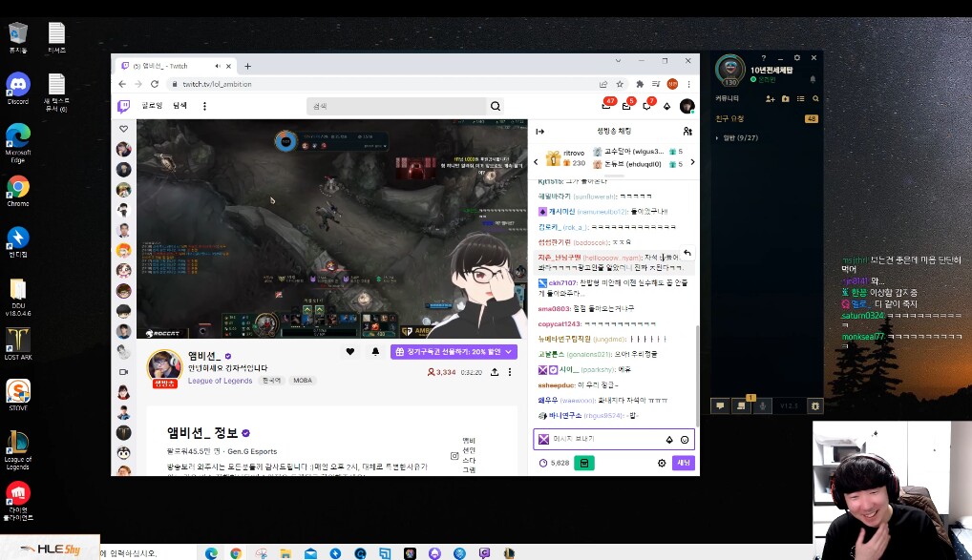Open friend requests row with badge 48
Image resolution: width=972 pixels, height=560 pixels.
point(766,118)
